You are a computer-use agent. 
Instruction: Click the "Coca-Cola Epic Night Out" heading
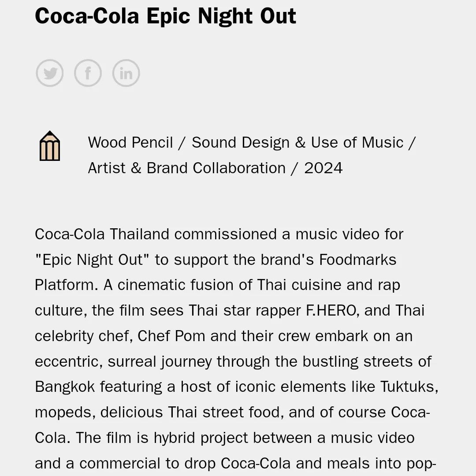[x=165, y=15]
